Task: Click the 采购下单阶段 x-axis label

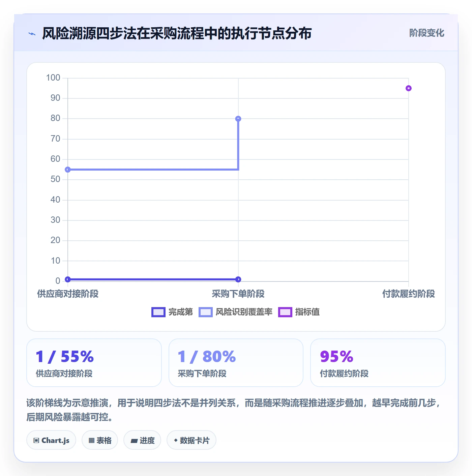Action: pos(238,294)
